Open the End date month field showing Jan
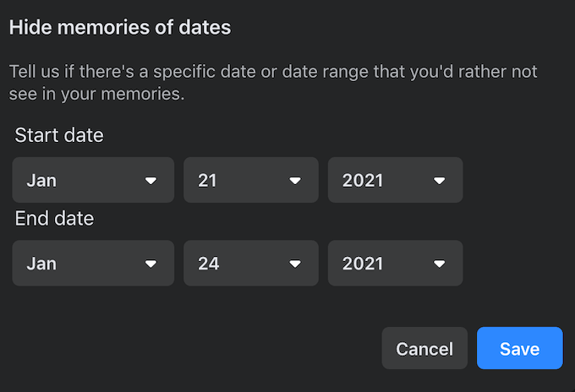This screenshot has width=575, height=392. [85, 264]
